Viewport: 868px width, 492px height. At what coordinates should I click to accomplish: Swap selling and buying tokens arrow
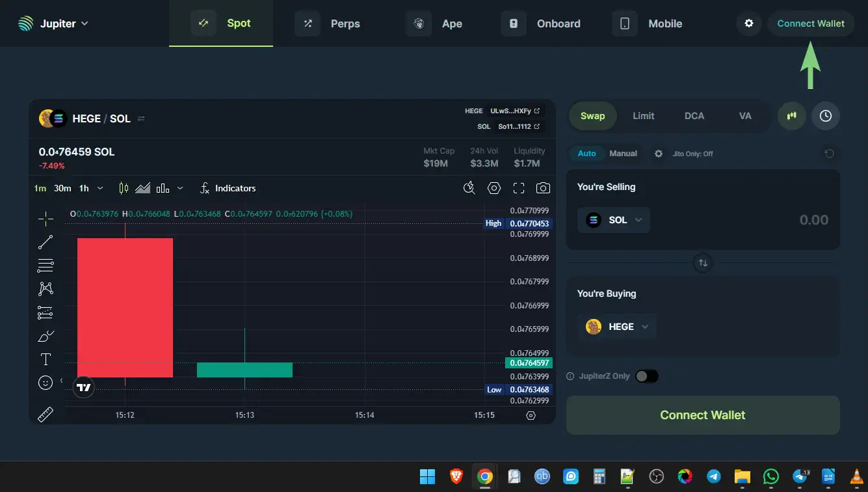(703, 263)
